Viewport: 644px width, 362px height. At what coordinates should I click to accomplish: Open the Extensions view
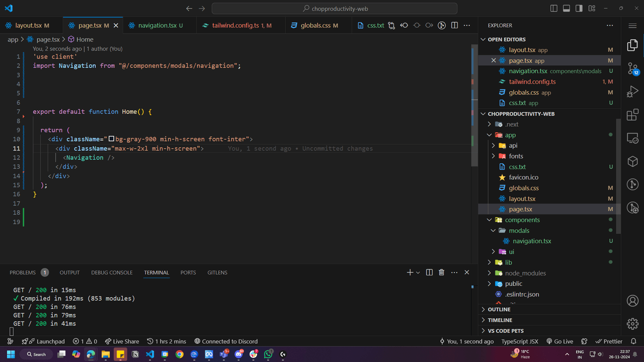point(632,115)
